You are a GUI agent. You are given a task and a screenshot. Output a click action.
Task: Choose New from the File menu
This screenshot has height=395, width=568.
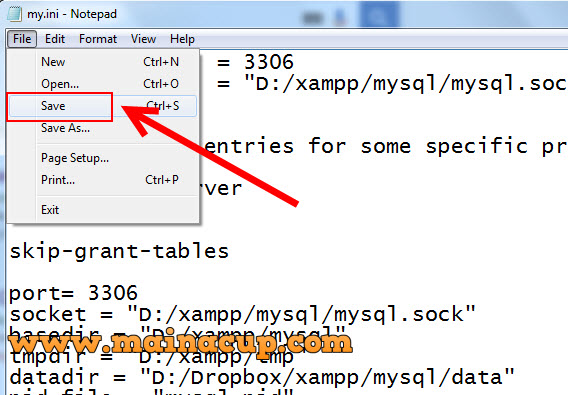pos(103,62)
